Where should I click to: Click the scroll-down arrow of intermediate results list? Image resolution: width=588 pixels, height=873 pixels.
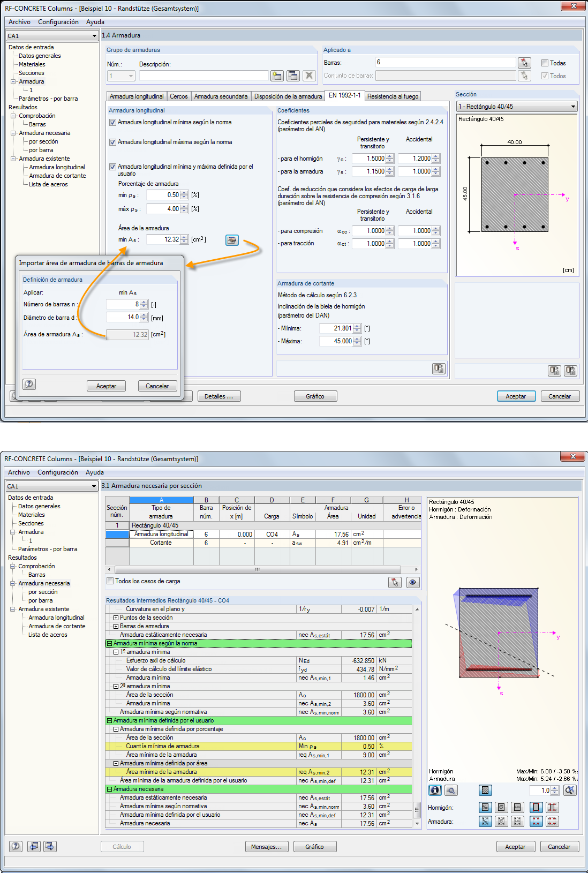click(x=417, y=823)
